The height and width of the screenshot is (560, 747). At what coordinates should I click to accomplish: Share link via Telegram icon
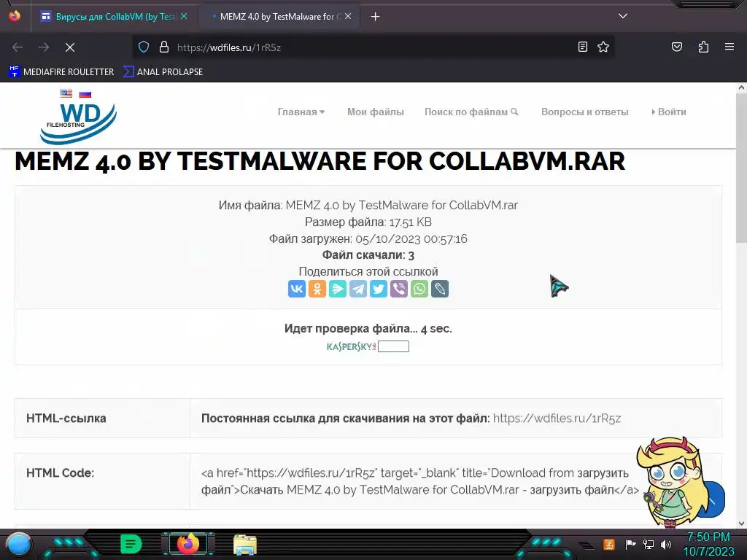click(x=357, y=289)
